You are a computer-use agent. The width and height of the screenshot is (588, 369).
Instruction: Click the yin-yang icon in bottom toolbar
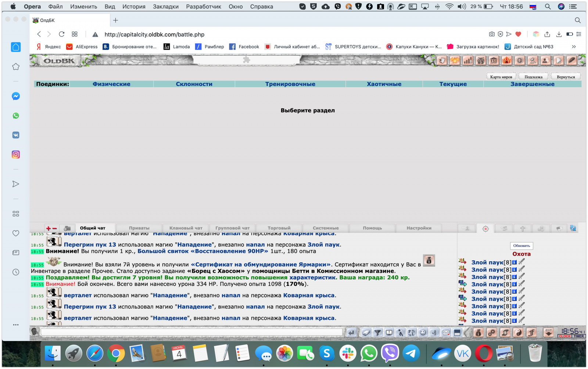(x=518, y=333)
